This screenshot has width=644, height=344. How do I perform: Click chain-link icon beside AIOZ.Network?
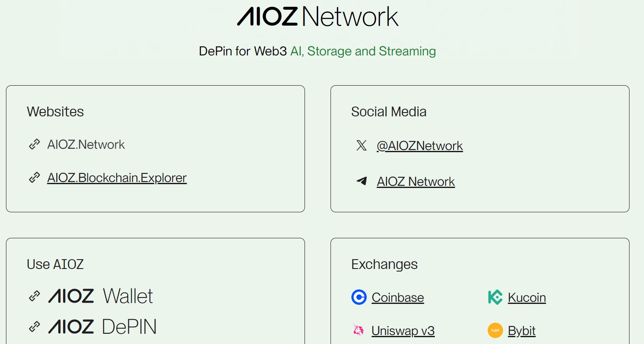coord(34,145)
